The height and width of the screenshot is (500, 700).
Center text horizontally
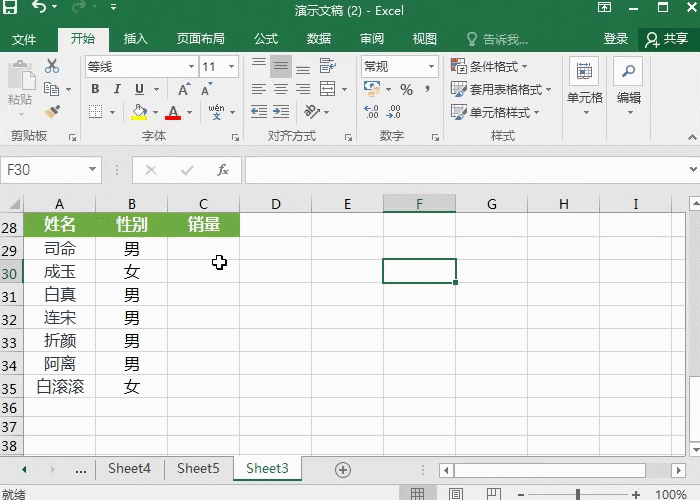(x=281, y=89)
